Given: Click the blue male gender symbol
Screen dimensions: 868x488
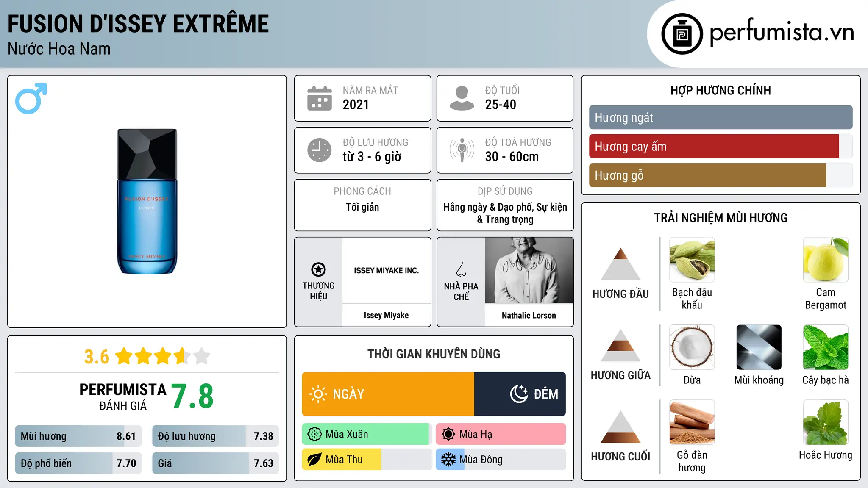Looking at the screenshot, I should [x=31, y=98].
